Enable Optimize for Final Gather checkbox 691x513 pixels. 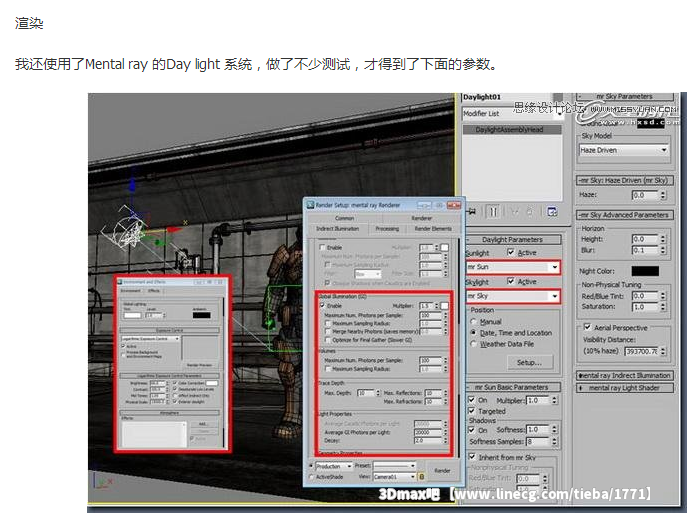click(328, 340)
